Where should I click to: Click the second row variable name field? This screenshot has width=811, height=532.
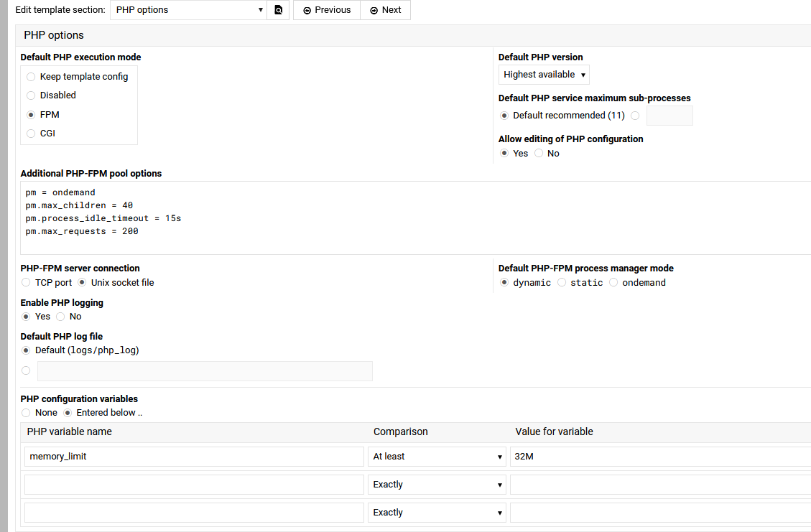coord(194,485)
